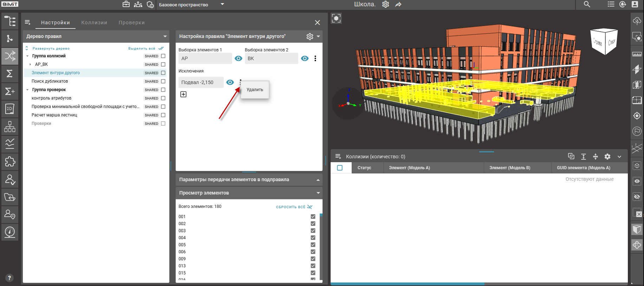Click the 3D navigation view cube
The image size is (644, 286).
click(x=605, y=42)
